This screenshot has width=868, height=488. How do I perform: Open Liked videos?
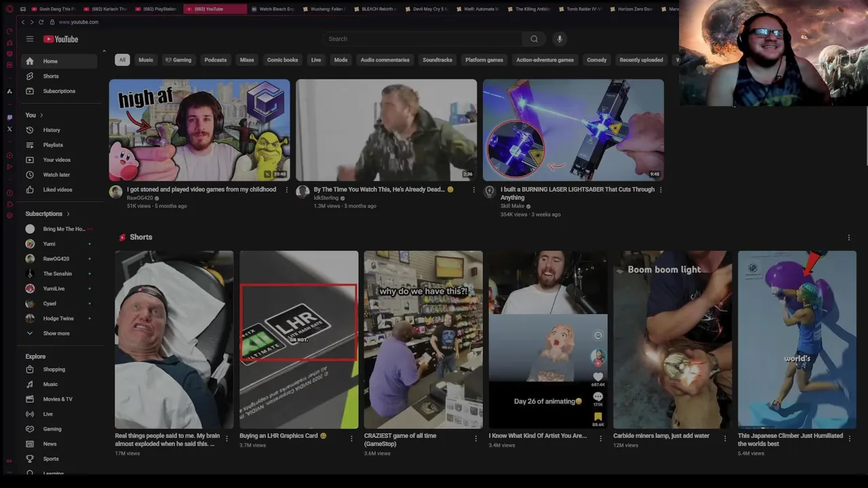click(59, 190)
